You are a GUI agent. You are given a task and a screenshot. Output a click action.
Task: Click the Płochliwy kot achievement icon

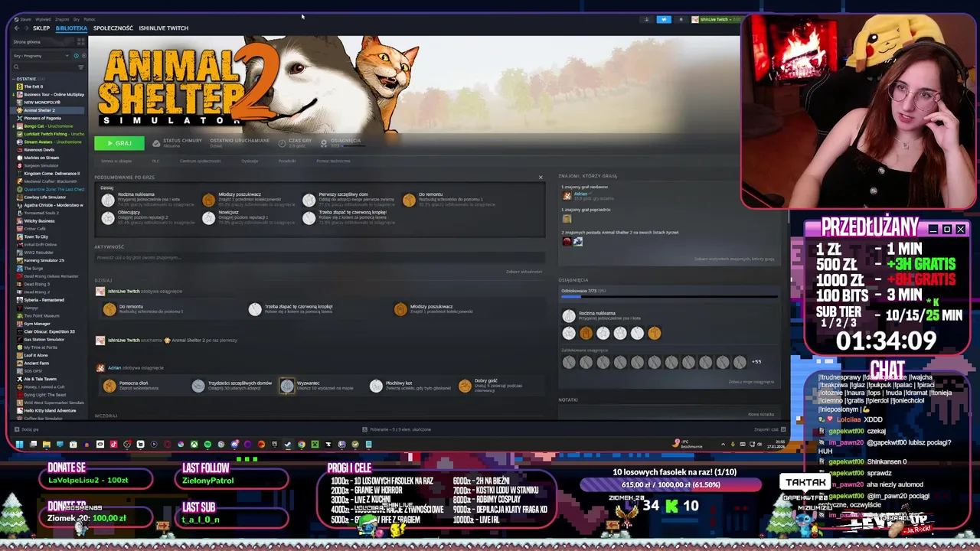point(376,386)
